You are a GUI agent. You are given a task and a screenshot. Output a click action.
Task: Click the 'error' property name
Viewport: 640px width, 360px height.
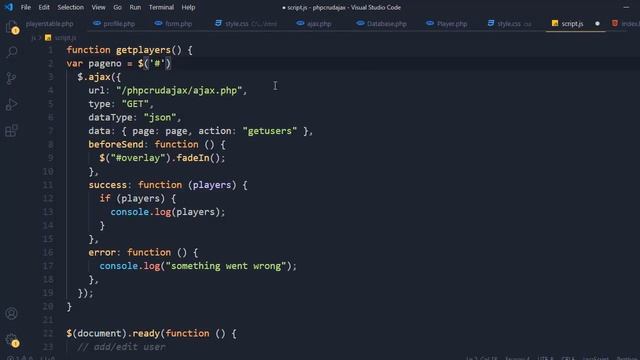(x=102, y=252)
